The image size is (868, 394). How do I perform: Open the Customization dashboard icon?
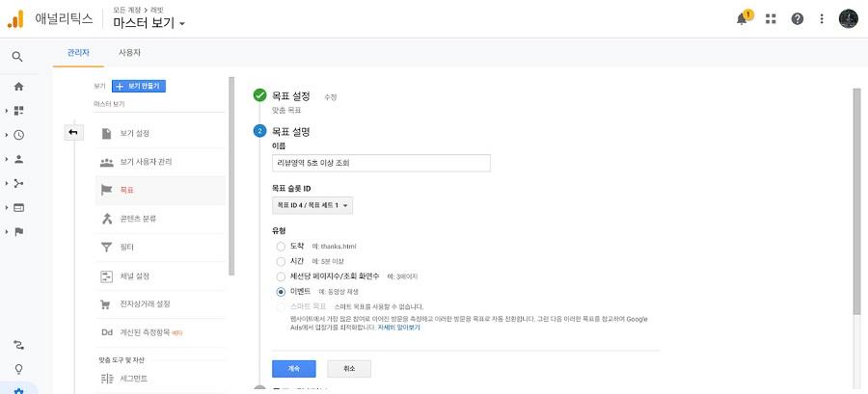point(19,111)
